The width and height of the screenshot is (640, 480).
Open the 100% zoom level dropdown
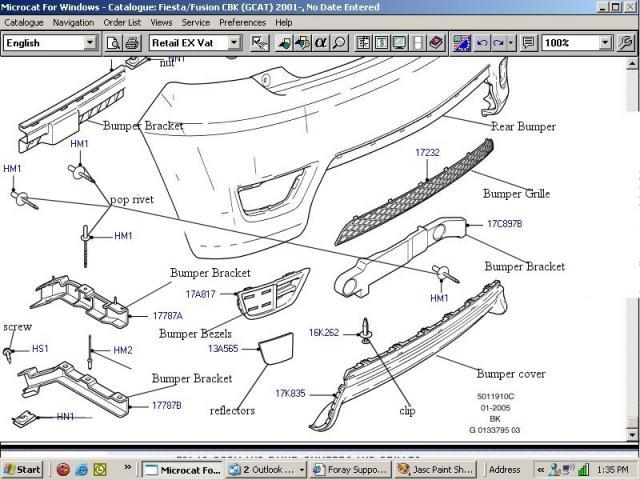pyautogui.click(x=605, y=43)
